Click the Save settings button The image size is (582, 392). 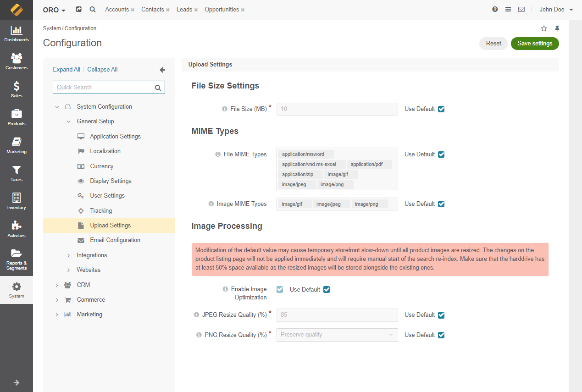[534, 44]
